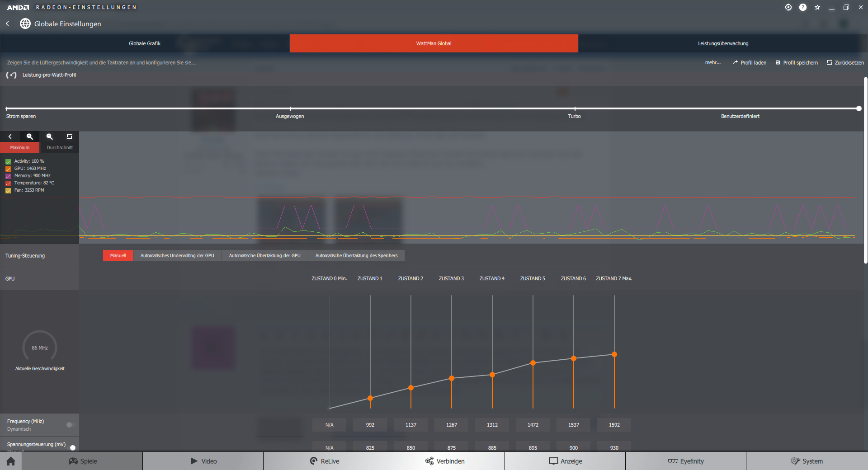The image size is (868, 470).
Task: Open Video section
Action: (203, 461)
